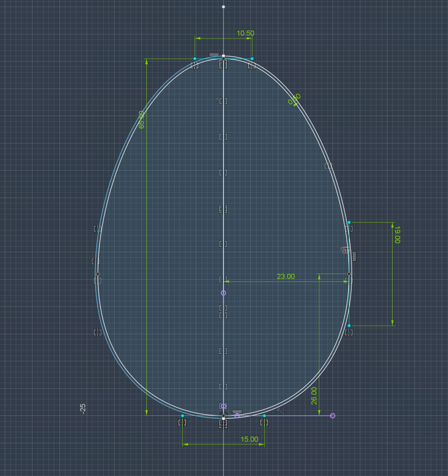This screenshot has width=448, height=476.
Task: Select the white point above the egg
Action: click(223, 7)
